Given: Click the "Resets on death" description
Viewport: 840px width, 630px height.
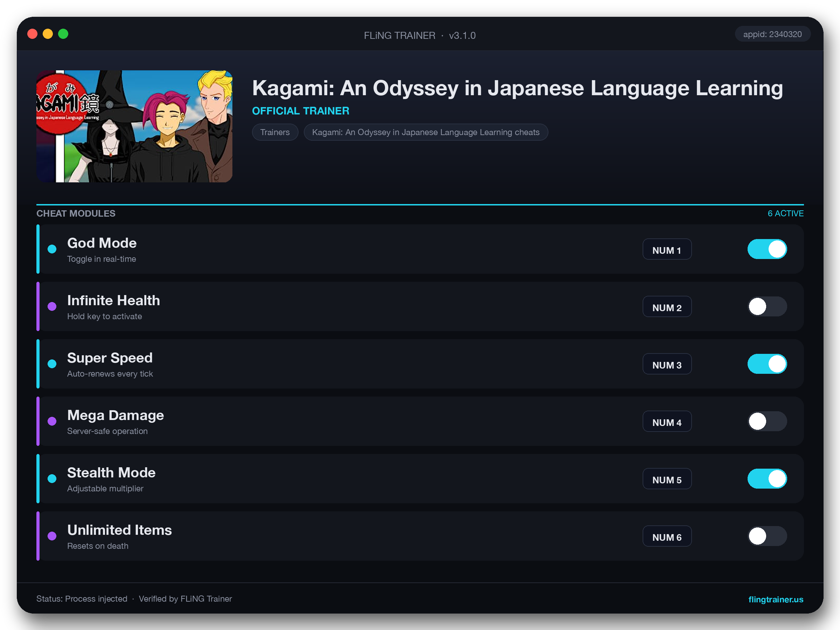Looking at the screenshot, I should coord(98,546).
